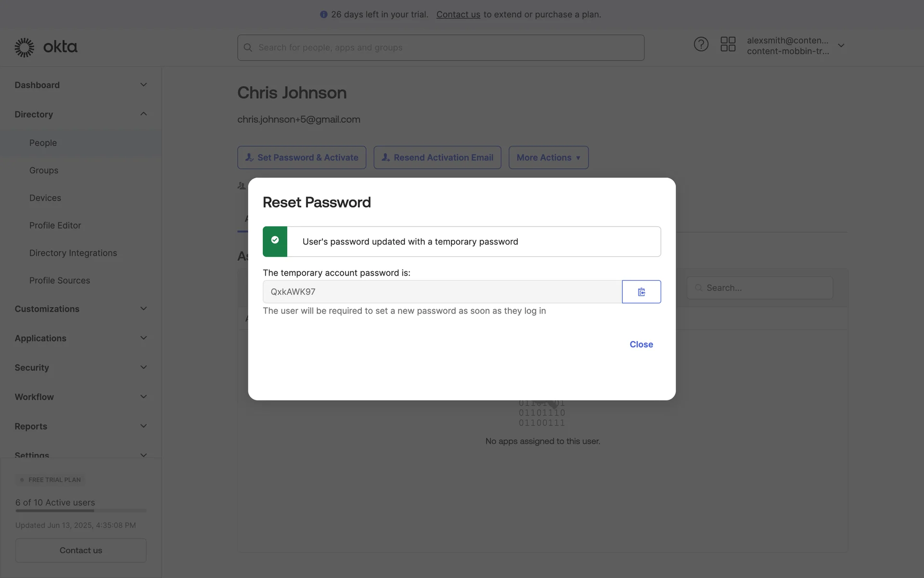The height and width of the screenshot is (578, 924).
Task: Open Profile Editor page
Action: pos(55,225)
